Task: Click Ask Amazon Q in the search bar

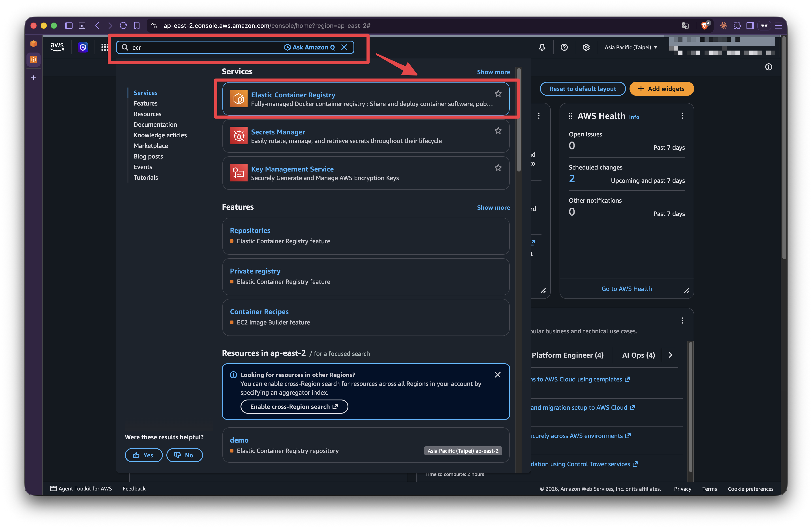Action: 309,47
